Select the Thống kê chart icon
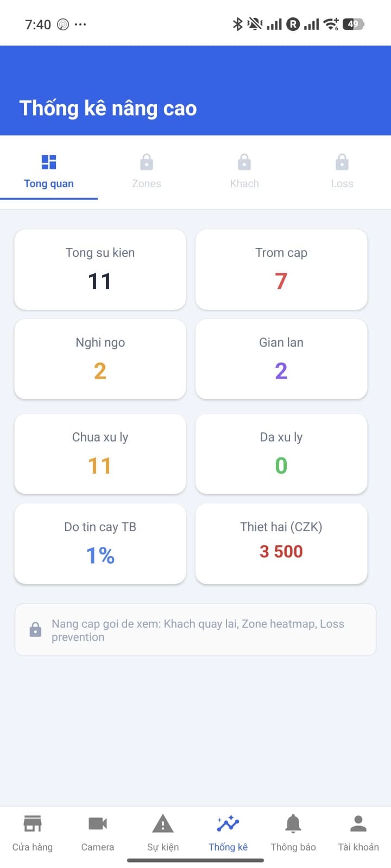 tap(228, 824)
